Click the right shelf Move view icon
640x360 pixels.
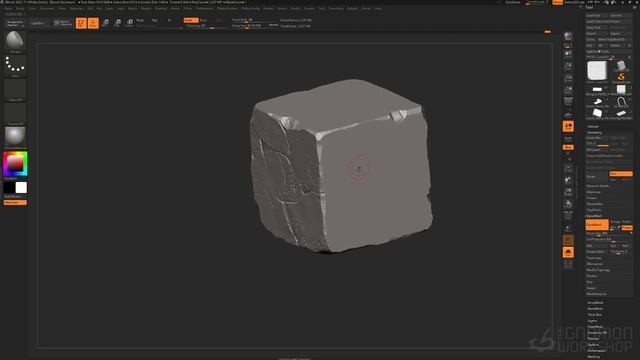pyautogui.click(x=568, y=180)
